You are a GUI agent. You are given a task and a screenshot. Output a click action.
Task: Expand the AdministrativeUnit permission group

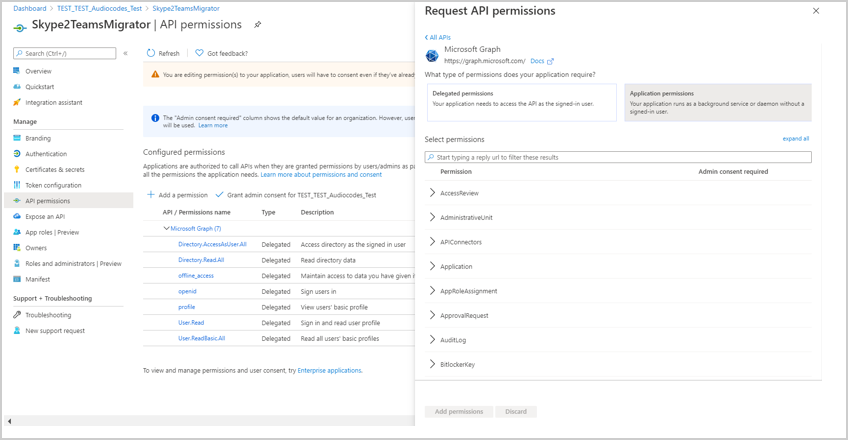click(x=432, y=217)
